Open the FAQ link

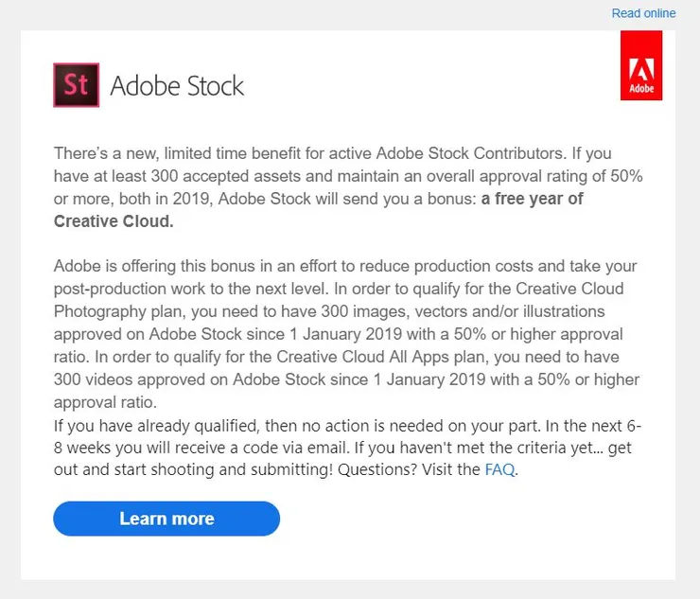pyautogui.click(x=499, y=469)
